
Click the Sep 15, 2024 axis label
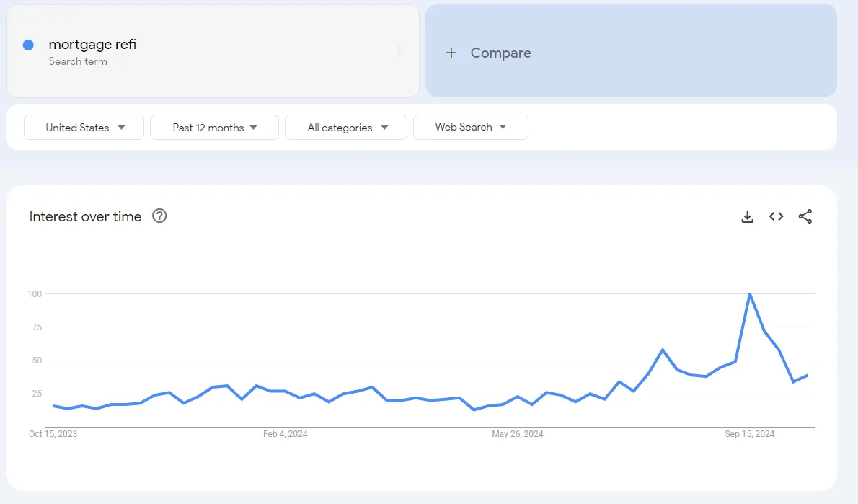point(750,434)
